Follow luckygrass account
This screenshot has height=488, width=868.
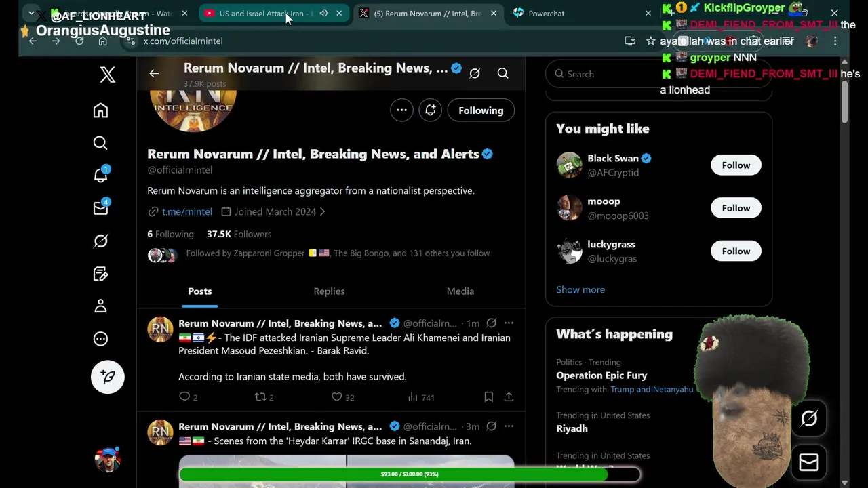coord(736,251)
